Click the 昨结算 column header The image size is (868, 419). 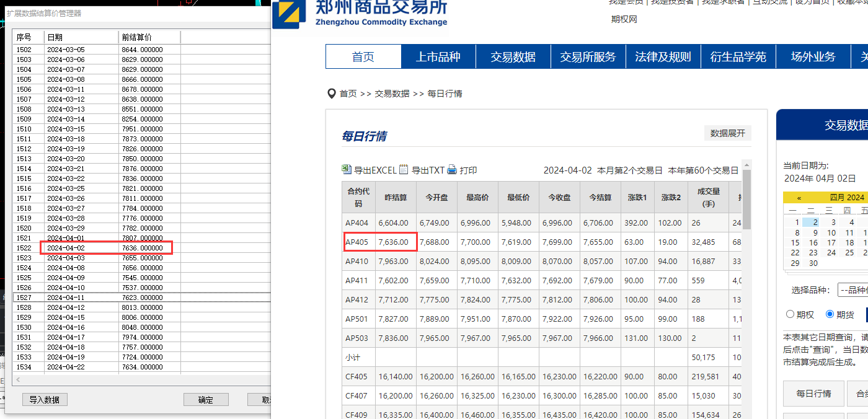point(396,197)
